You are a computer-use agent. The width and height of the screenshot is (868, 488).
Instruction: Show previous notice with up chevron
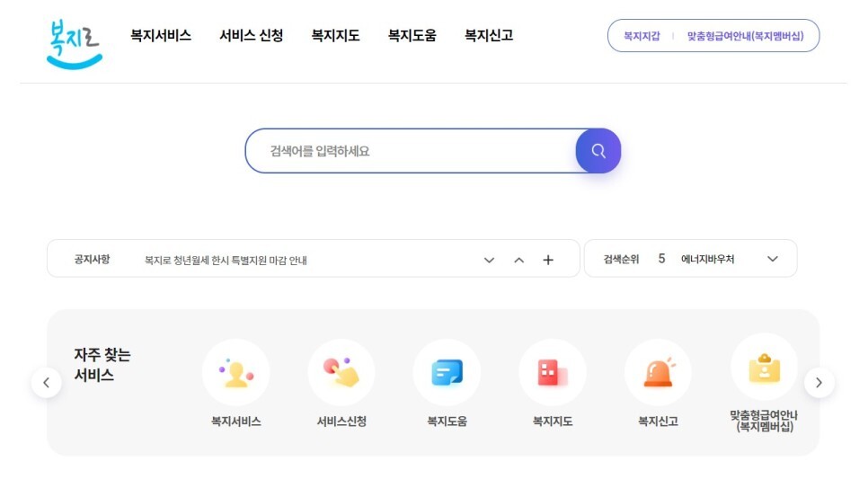coord(518,260)
